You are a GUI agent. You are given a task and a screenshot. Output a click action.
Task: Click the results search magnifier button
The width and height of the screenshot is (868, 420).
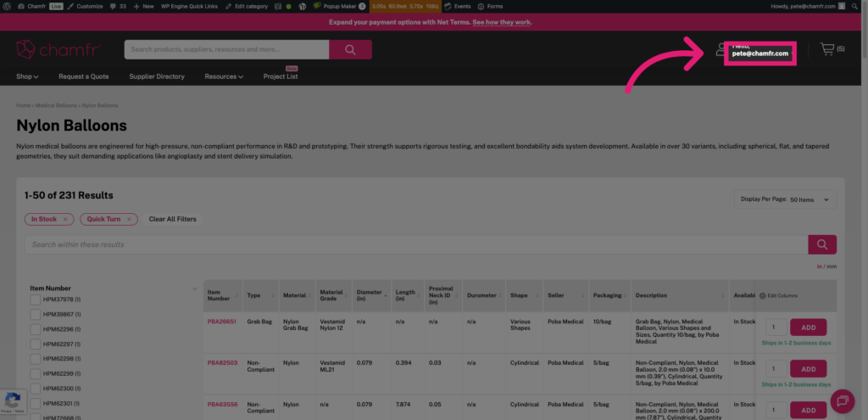[822, 244]
